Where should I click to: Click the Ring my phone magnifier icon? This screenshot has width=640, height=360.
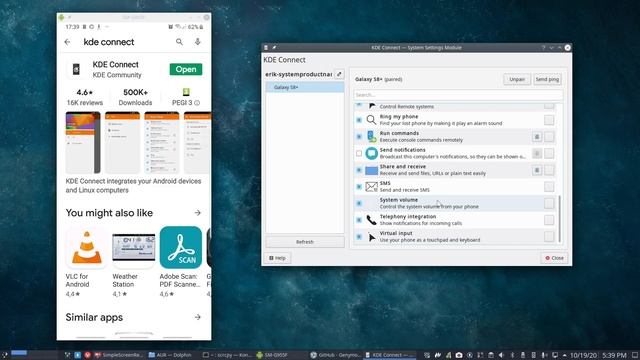click(371, 120)
